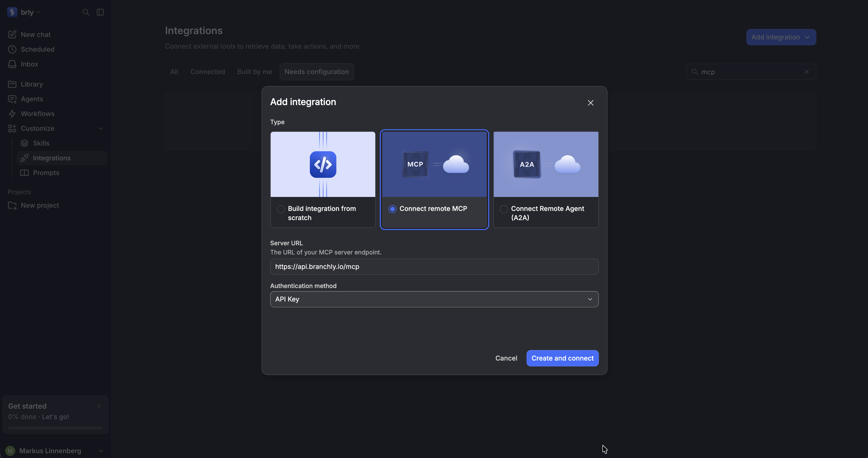The width and height of the screenshot is (868, 458).
Task: Open brly workspace switcher chevron
Action: pyautogui.click(x=39, y=12)
